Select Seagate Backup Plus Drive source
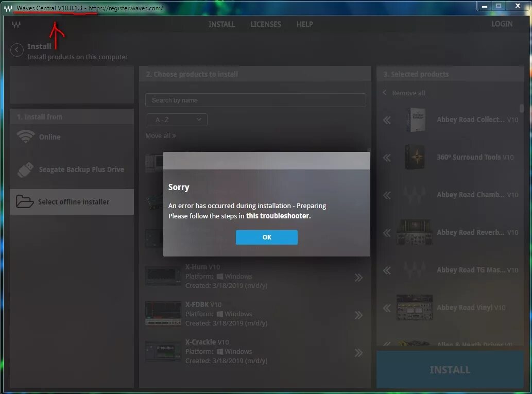Screen dimensions: 532x394 (x=72, y=169)
